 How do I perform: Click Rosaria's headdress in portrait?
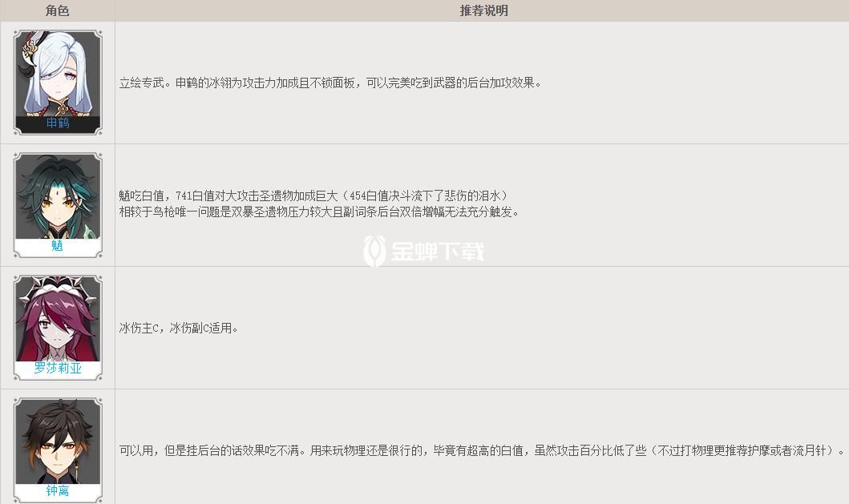(58, 284)
